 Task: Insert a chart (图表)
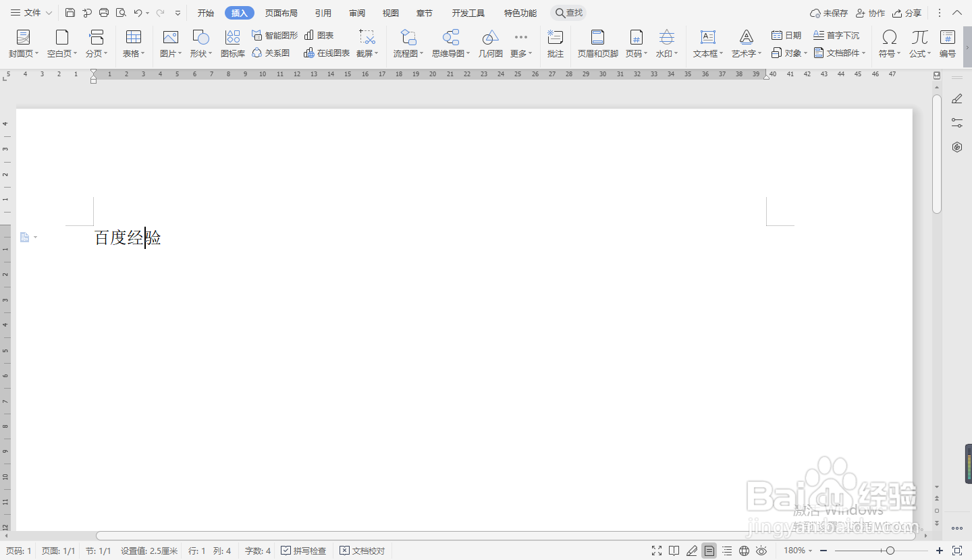coord(319,35)
